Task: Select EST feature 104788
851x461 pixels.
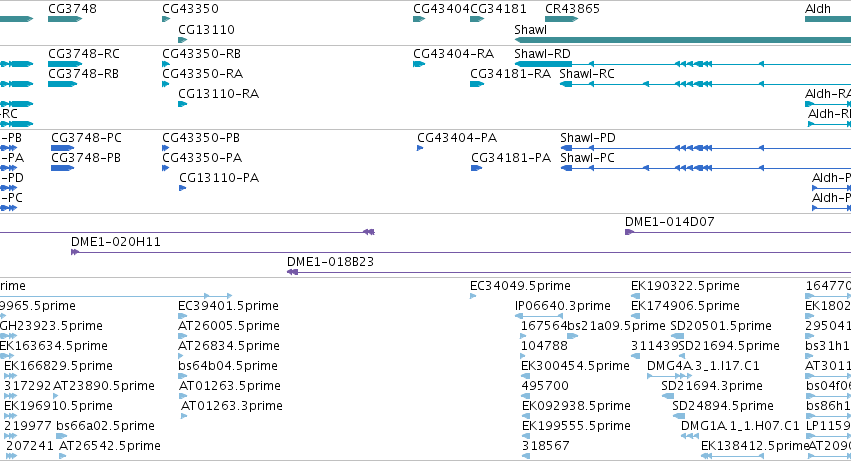Action: pos(544,346)
